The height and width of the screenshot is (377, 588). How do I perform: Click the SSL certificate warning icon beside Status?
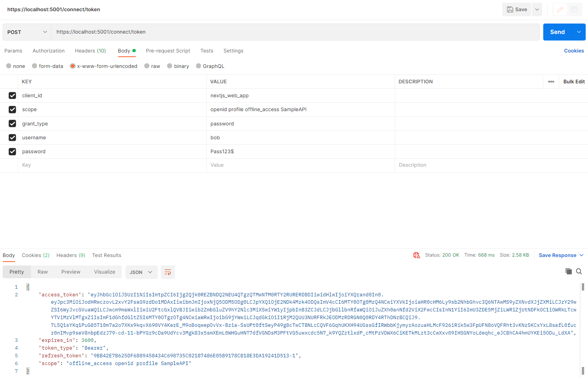tap(416, 255)
